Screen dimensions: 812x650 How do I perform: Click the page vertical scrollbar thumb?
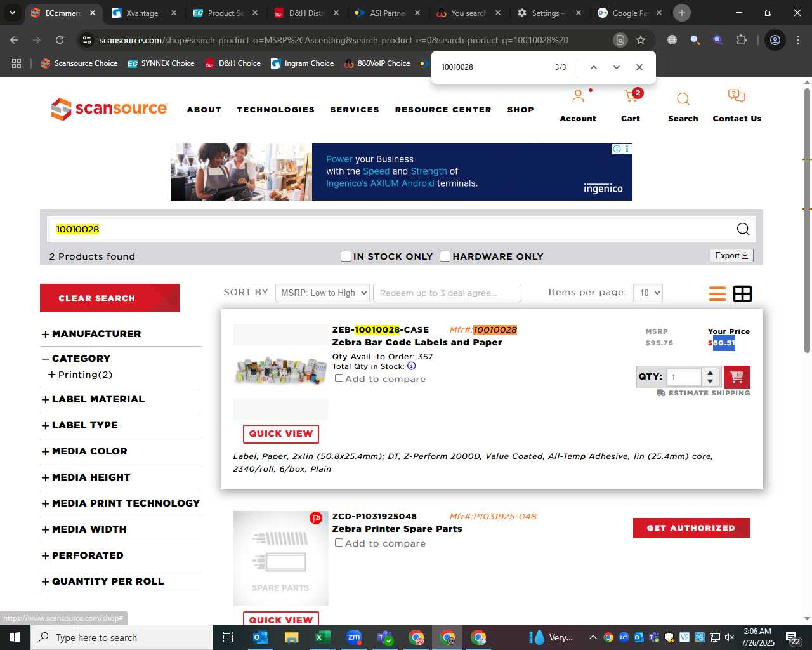[807, 219]
